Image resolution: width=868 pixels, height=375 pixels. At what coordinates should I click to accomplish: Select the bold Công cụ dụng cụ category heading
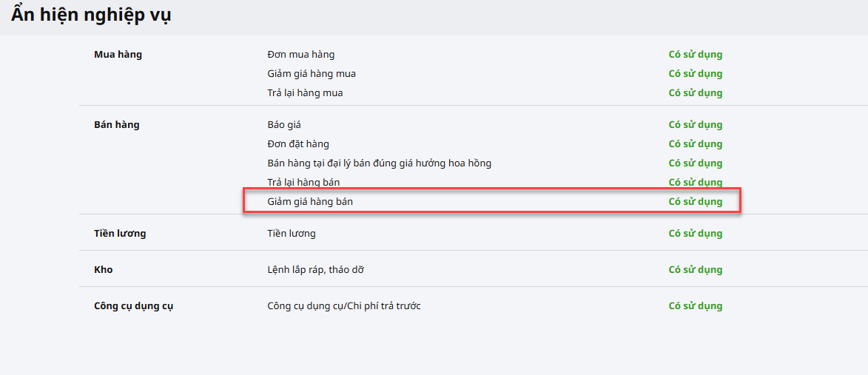(x=133, y=306)
